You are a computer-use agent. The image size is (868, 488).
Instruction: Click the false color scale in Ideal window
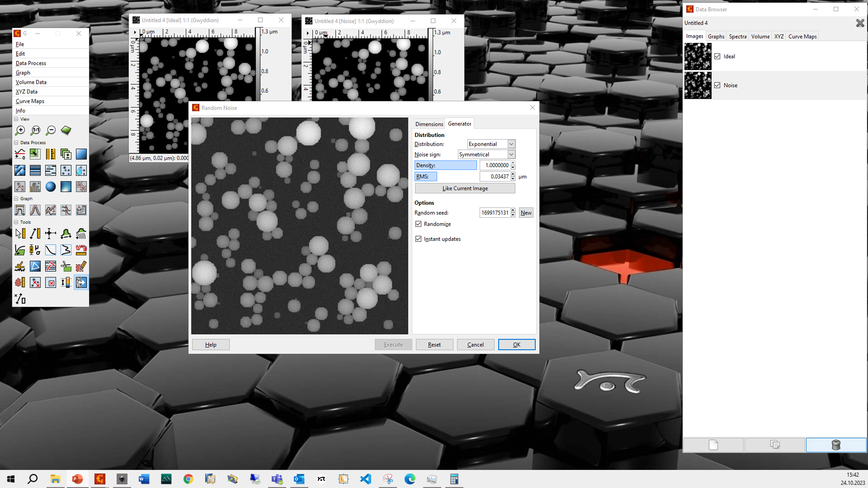click(x=257, y=64)
